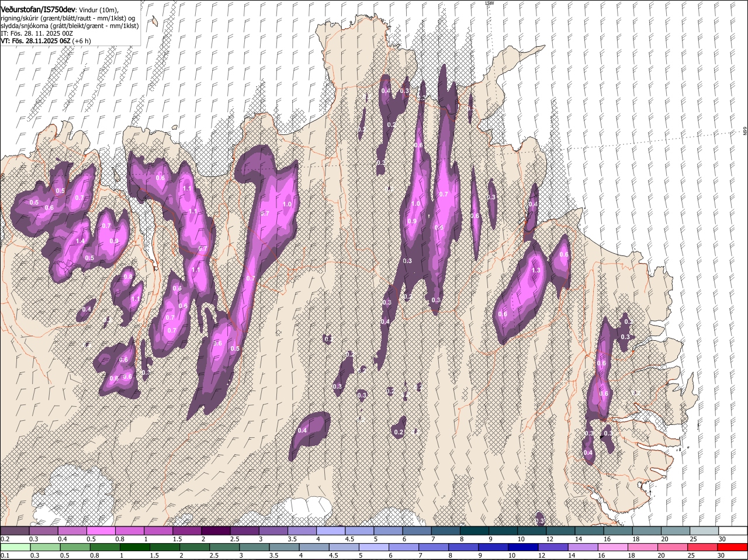Click the 'slydda/snjókoma' legend description line
Image resolution: width=748 pixels, height=560 pixels.
coord(70,26)
